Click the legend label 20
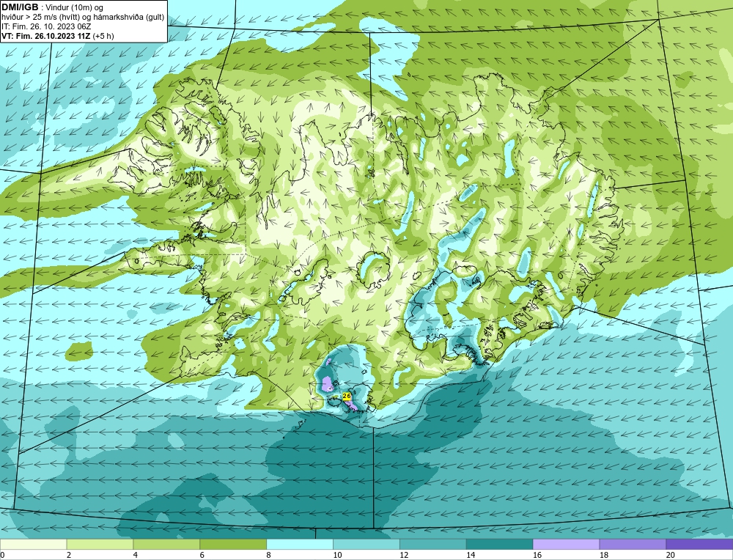Image resolution: width=733 pixels, height=560 pixels. click(x=671, y=556)
